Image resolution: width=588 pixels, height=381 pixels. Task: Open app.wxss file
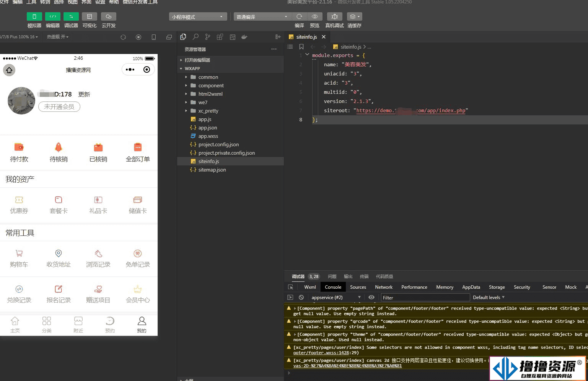click(231, 136)
